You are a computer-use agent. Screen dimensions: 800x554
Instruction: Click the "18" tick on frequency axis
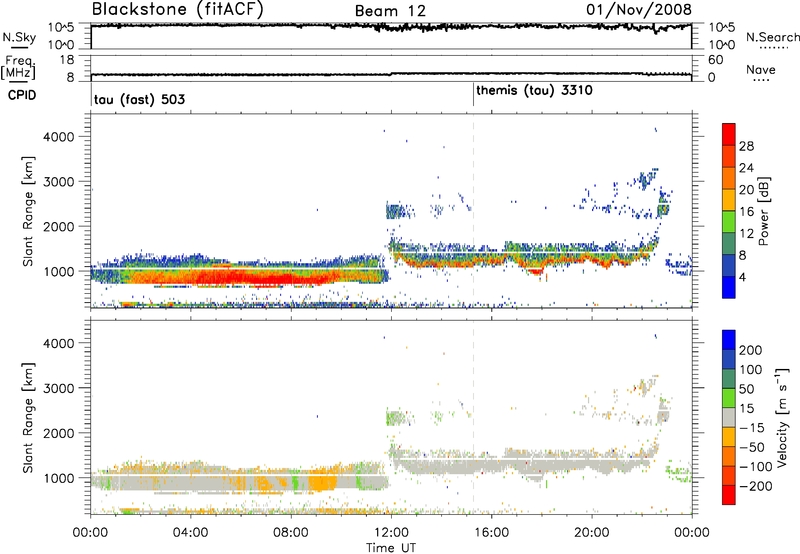tap(67, 60)
